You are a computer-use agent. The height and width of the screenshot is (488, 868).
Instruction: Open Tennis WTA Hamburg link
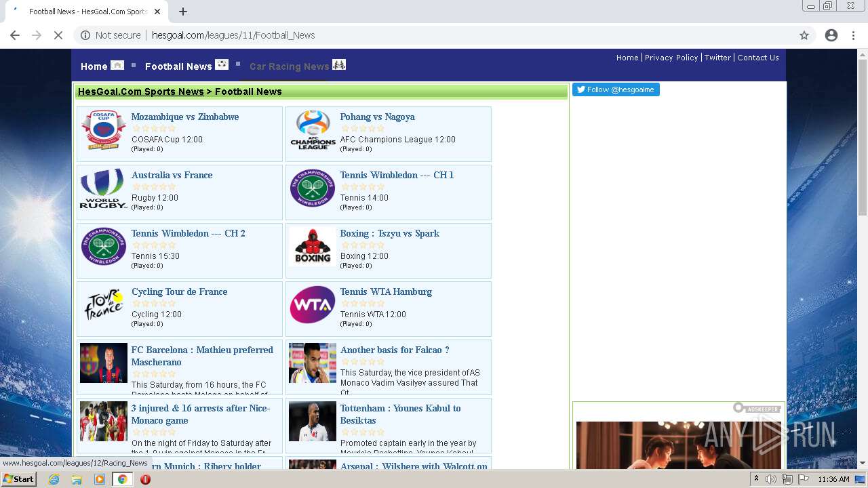387,291
